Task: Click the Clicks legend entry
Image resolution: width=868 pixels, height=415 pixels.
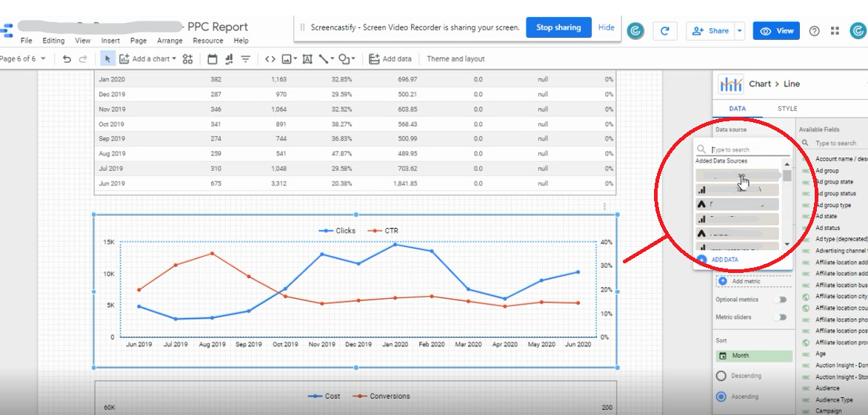Action: point(337,231)
